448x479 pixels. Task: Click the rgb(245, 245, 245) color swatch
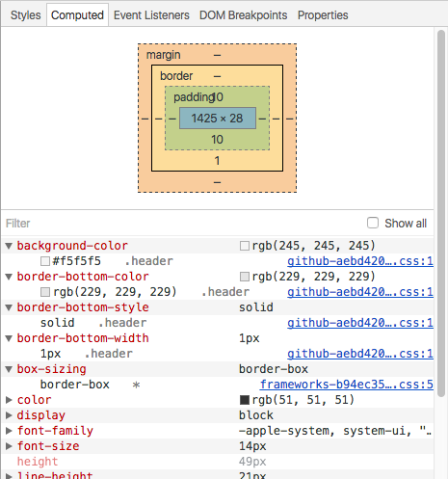click(x=245, y=246)
